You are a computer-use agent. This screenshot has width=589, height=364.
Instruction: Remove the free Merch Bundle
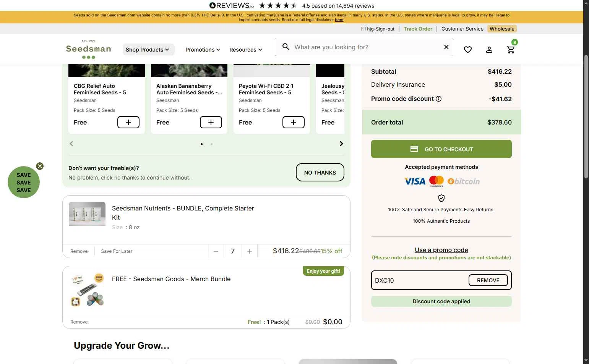pyautogui.click(x=79, y=322)
